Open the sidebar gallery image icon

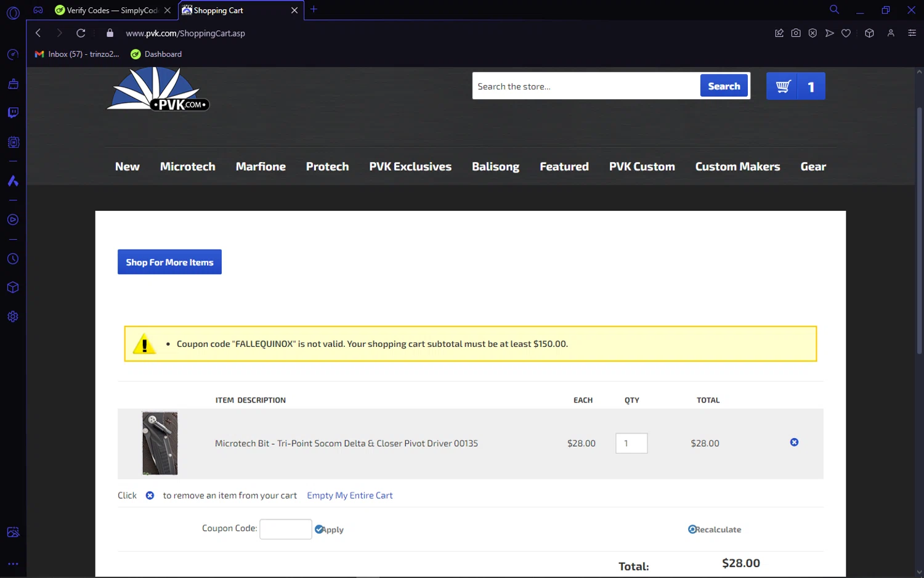pyautogui.click(x=13, y=532)
